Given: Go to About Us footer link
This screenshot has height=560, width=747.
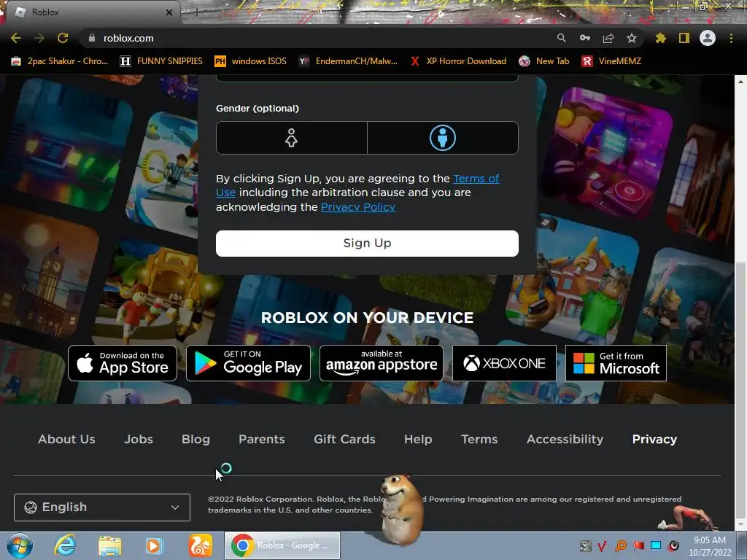Looking at the screenshot, I should click(x=66, y=439).
